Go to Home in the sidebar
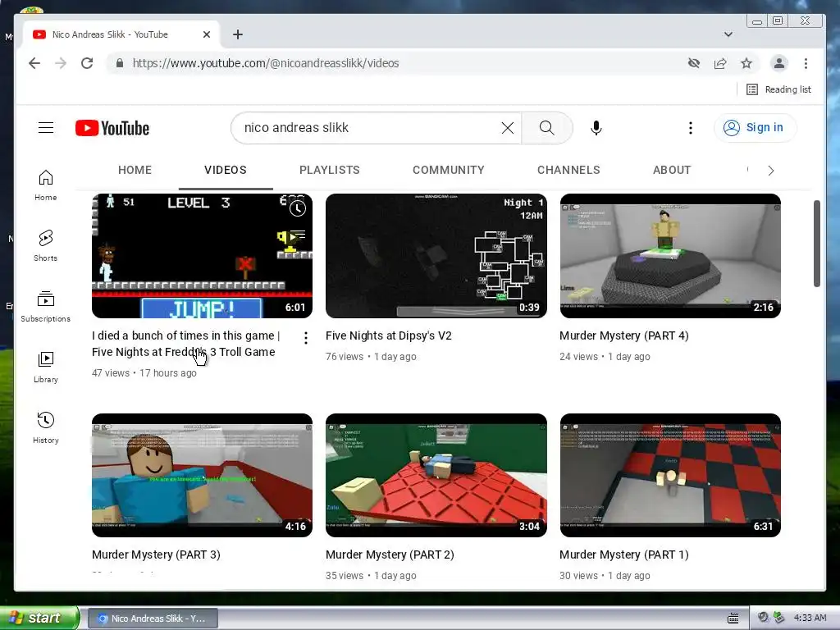The image size is (840, 630). click(x=46, y=185)
